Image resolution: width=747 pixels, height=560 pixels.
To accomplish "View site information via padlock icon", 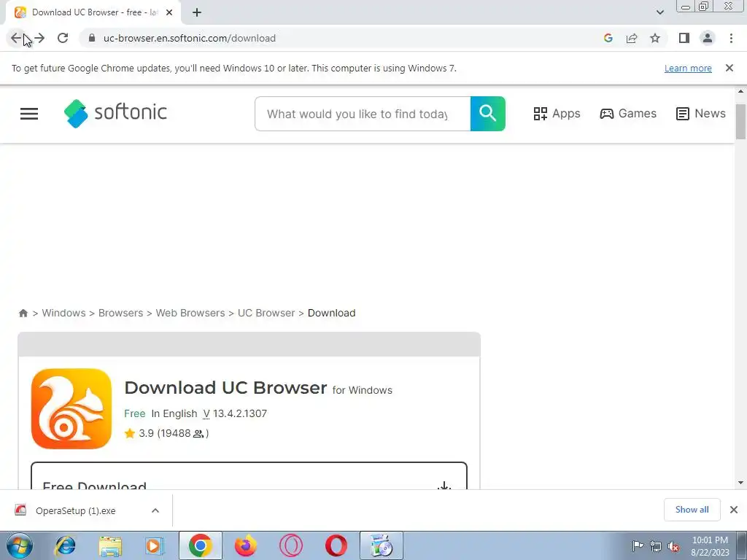I will (x=92, y=38).
